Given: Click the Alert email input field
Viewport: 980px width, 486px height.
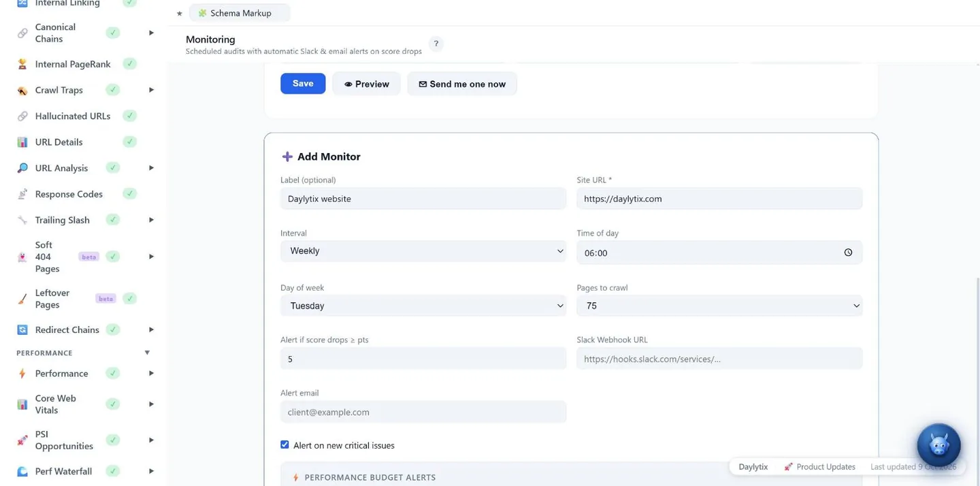Looking at the screenshot, I should 423,412.
